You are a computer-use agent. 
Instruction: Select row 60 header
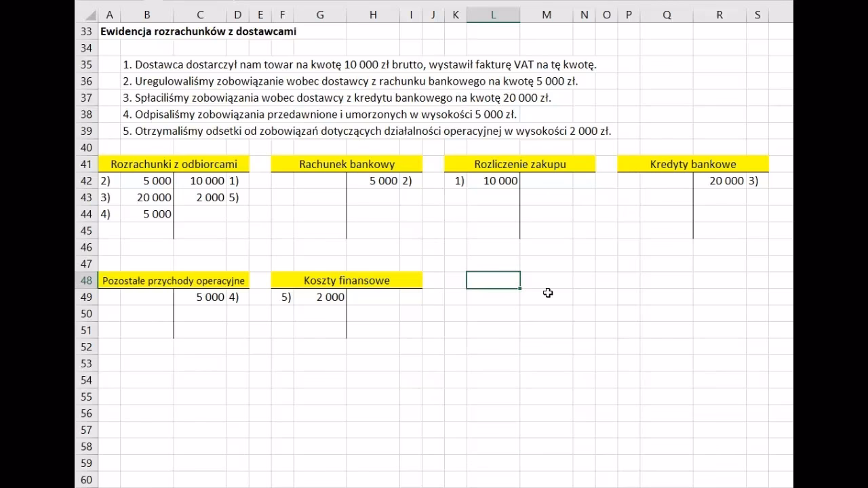[x=86, y=480]
